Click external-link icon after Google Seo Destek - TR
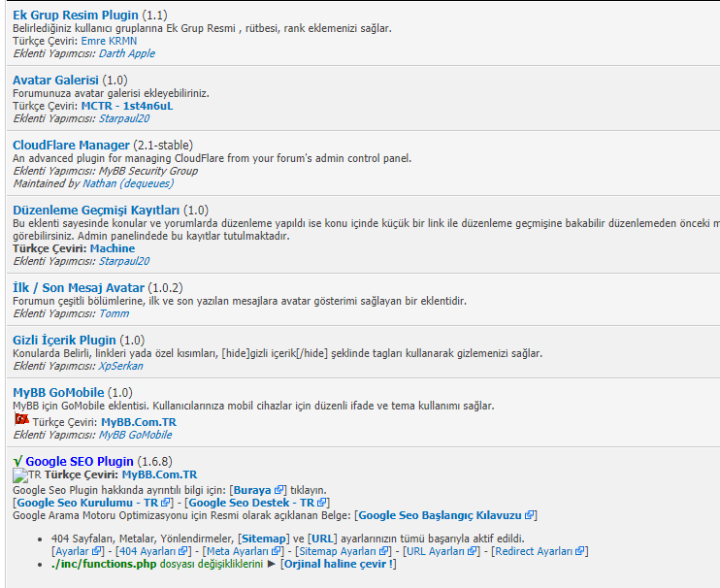720x588 pixels. pyautogui.click(x=321, y=503)
